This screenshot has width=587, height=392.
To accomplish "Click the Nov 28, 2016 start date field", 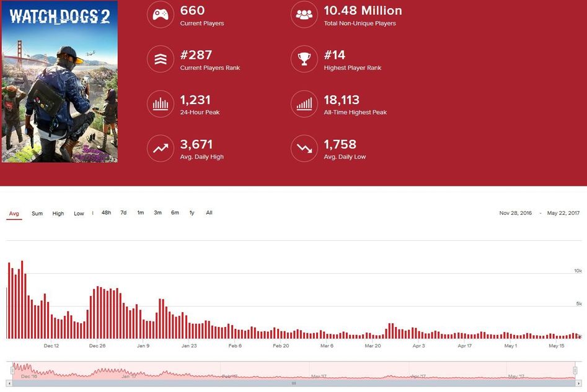I will click(x=515, y=213).
